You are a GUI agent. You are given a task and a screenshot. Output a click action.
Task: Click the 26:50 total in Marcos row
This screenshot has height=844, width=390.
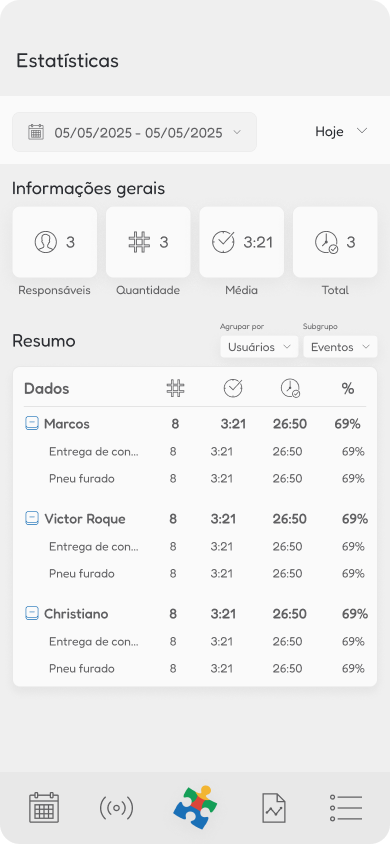coord(290,424)
